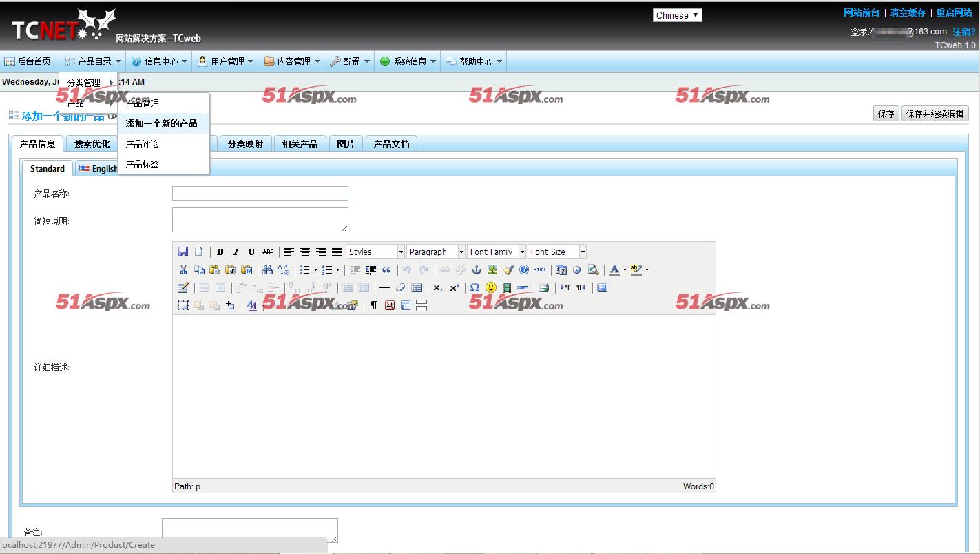The image size is (980, 554).
Task: Toggle bold formatting in editor
Action: coord(220,252)
